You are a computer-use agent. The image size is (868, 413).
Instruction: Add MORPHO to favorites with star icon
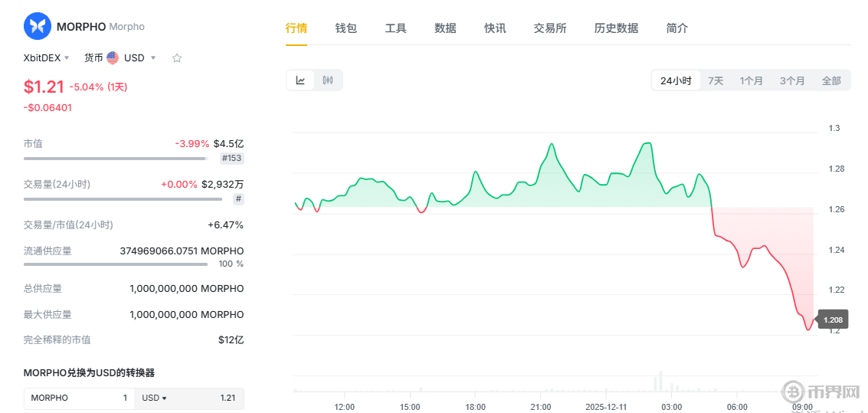click(x=177, y=58)
